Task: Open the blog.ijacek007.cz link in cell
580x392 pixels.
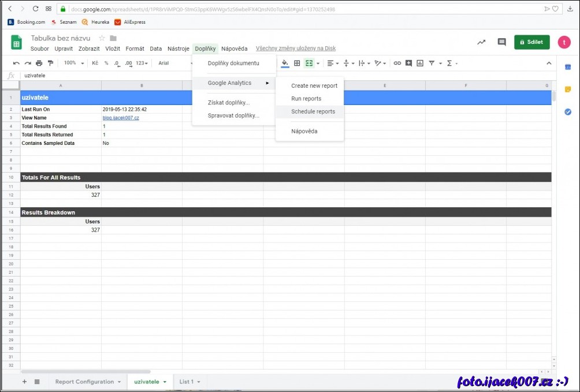Action: pyautogui.click(x=121, y=118)
